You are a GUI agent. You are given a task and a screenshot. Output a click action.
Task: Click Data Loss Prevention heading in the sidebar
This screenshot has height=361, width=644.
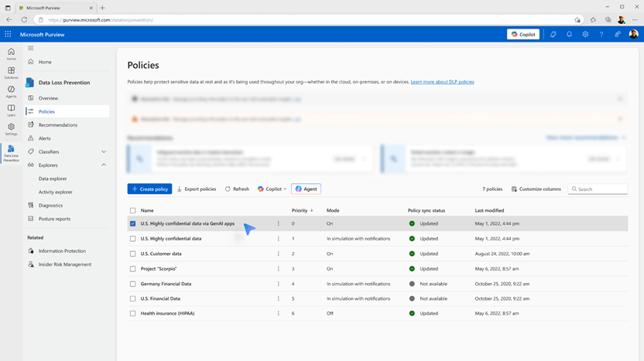pyautogui.click(x=64, y=83)
